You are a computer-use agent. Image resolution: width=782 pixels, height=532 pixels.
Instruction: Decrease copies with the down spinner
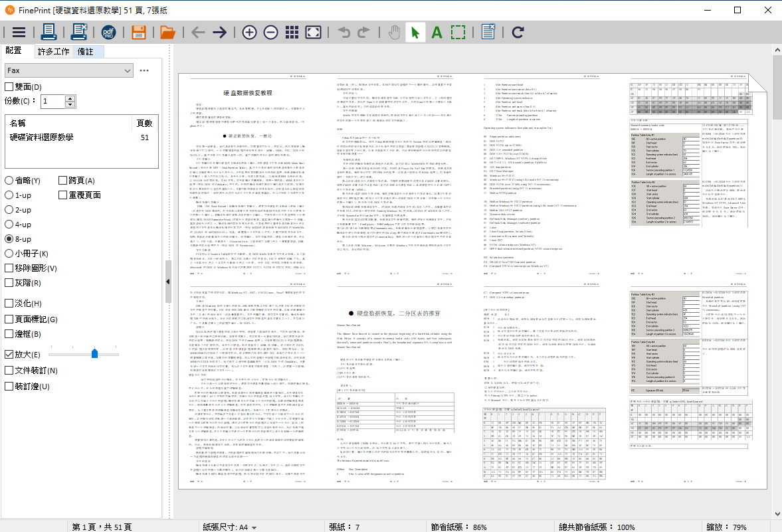[70, 105]
